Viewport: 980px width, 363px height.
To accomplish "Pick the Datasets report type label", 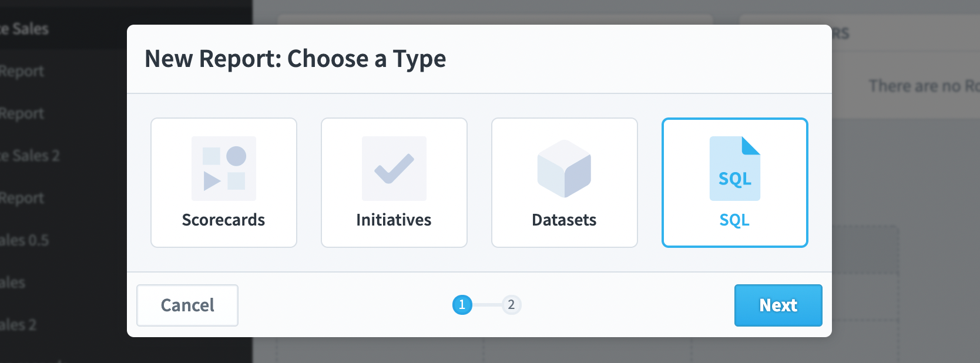I will click(x=564, y=220).
